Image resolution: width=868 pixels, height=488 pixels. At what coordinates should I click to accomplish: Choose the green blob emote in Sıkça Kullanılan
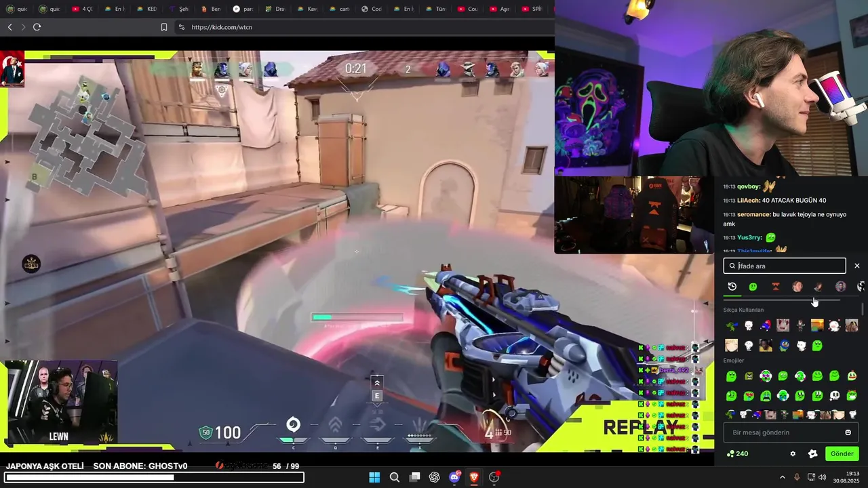tap(817, 346)
